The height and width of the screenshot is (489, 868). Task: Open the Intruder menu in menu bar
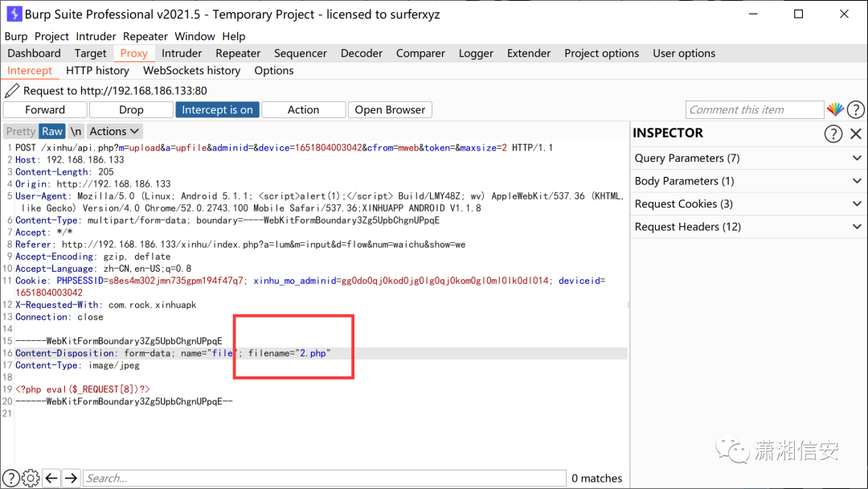[96, 36]
